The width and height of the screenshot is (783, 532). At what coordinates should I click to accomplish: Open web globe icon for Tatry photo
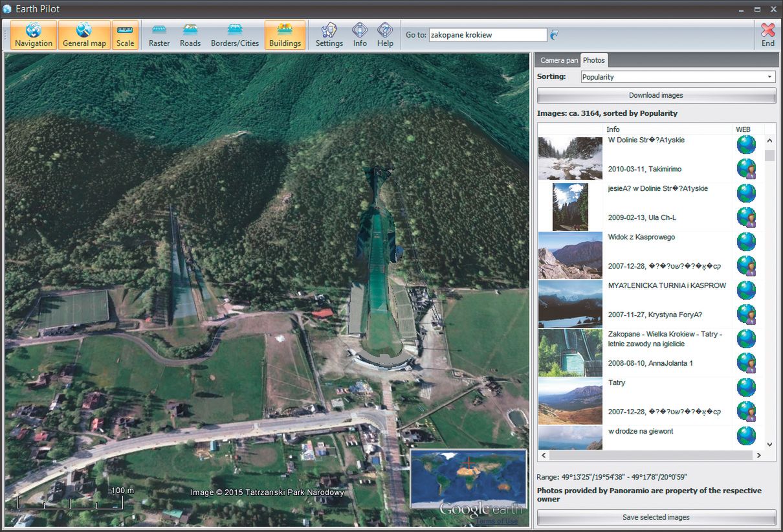click(746, 387)
